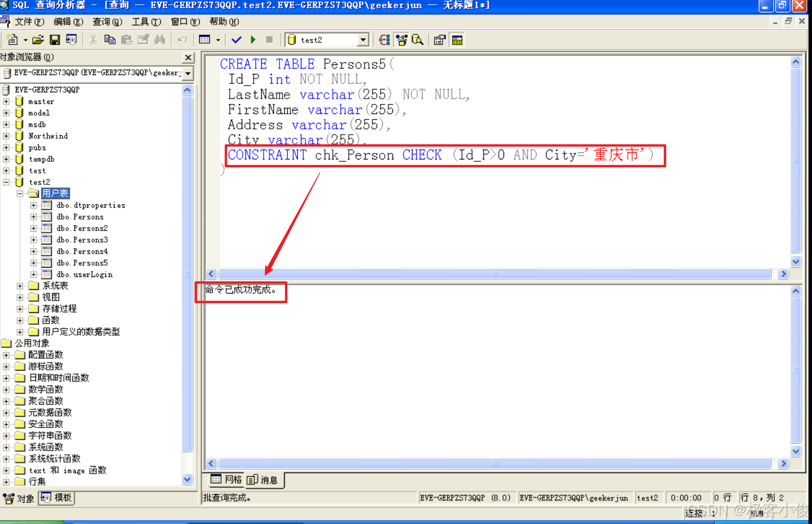The height and width of the screenshot is (524, 812).
Task: Click the query editor horizontal scrollbar
Action: click(495, 274)
